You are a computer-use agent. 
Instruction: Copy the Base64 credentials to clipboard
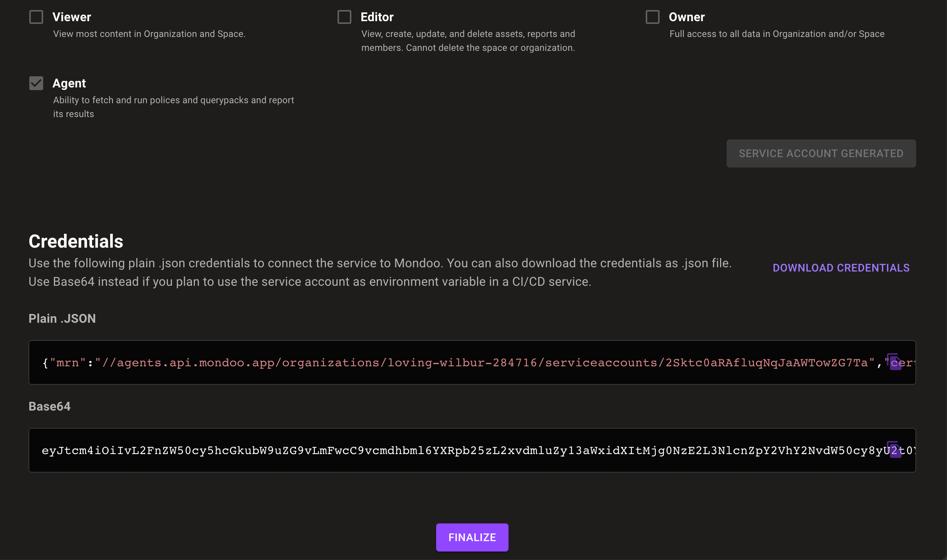[895, 450]
